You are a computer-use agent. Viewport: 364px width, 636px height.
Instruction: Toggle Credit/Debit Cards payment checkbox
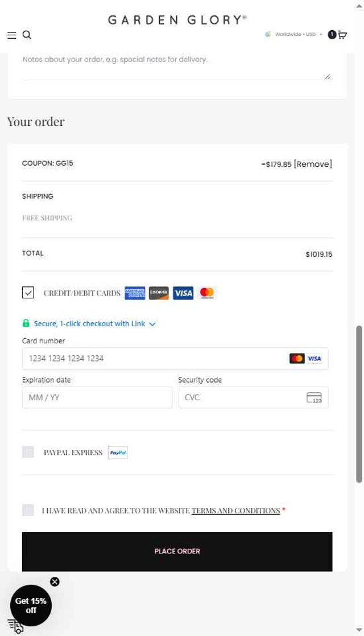point(28,293)
